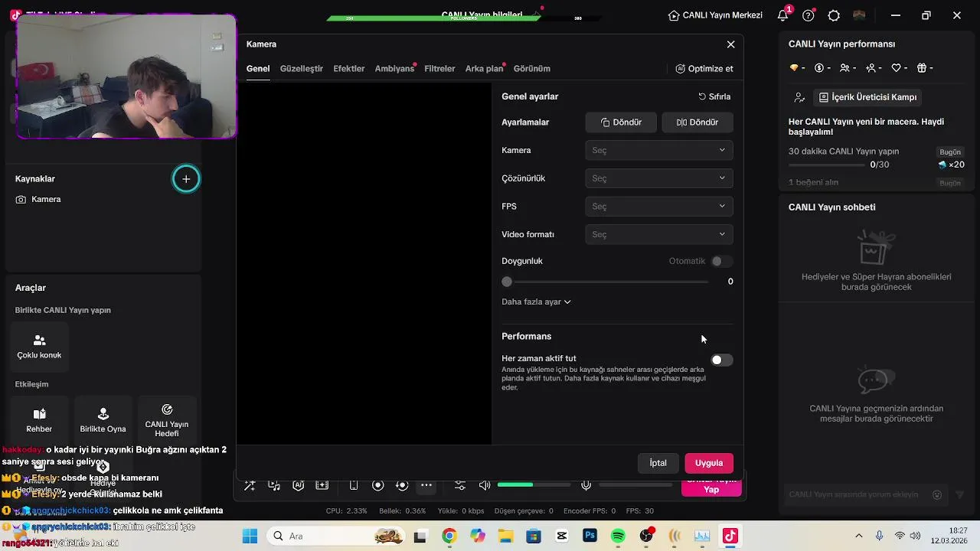Mute the speaker audio icon
980x551 pixels.
(x=485, y=485)
